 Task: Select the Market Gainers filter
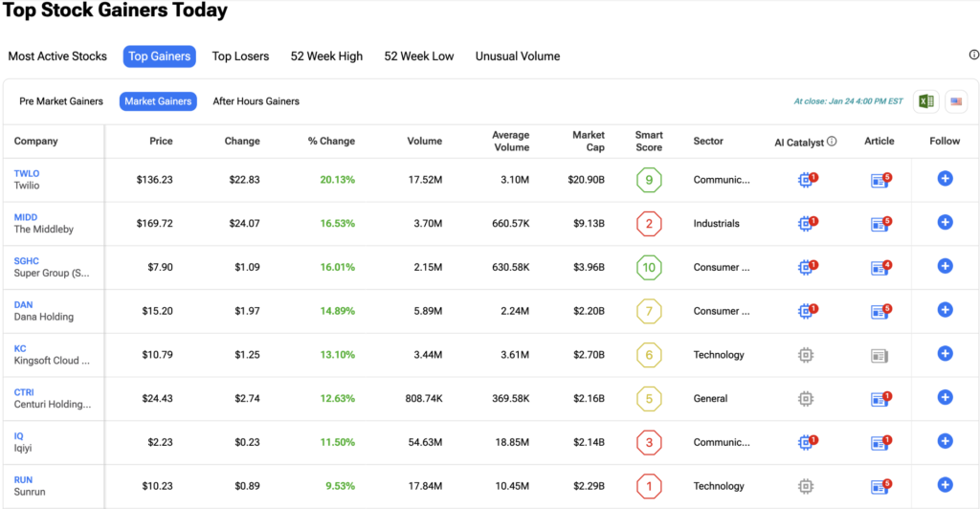pos(158,101)
